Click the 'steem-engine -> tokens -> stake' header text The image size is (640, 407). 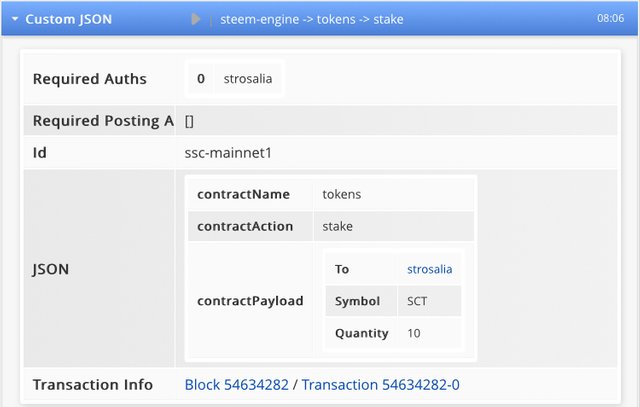[312, 19]
